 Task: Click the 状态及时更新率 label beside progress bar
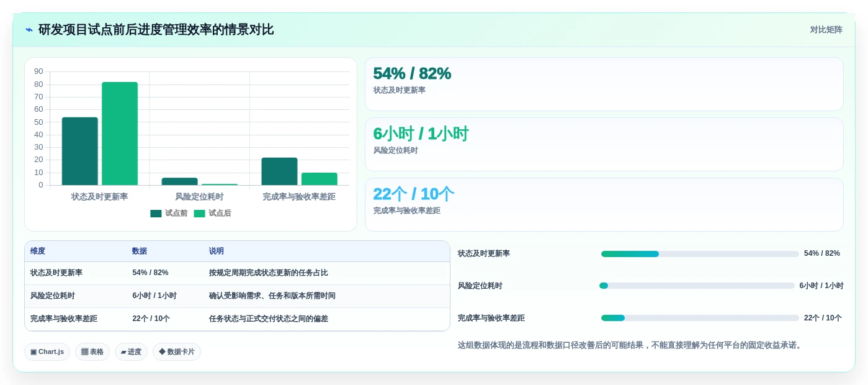click(x=484, y=253)
